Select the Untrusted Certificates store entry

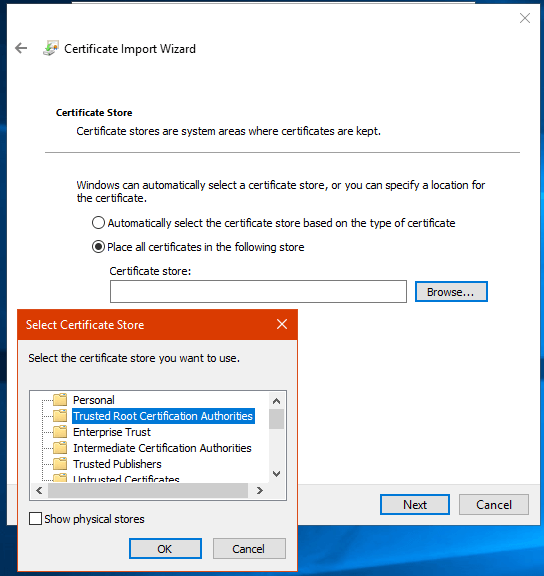point(126,478)
